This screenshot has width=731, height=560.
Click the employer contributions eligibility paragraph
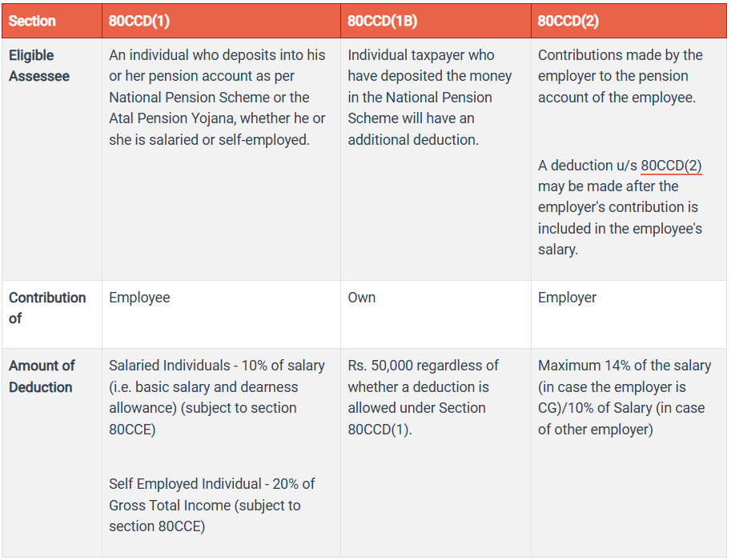pyautogui.click(x=620, y=76)
